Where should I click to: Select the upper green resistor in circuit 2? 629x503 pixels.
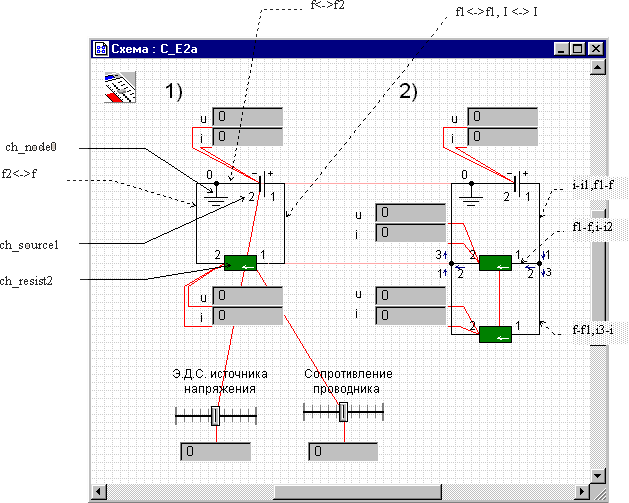tap(495, 263)
